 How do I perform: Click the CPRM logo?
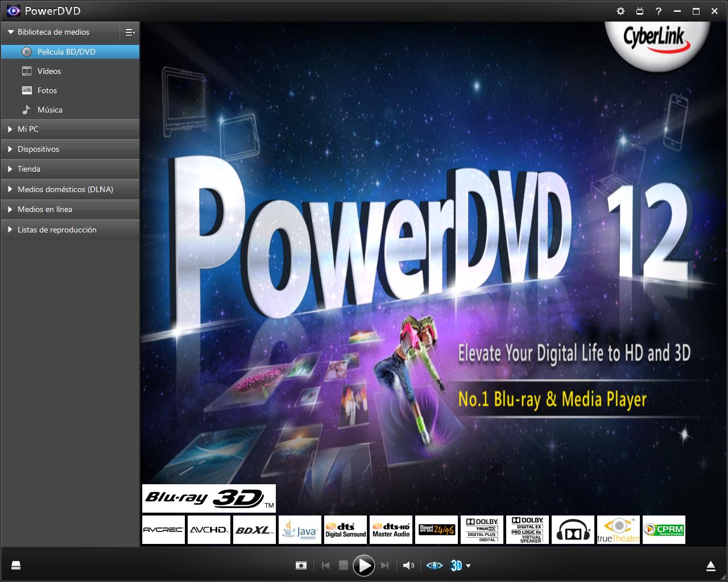coord(664,530)
